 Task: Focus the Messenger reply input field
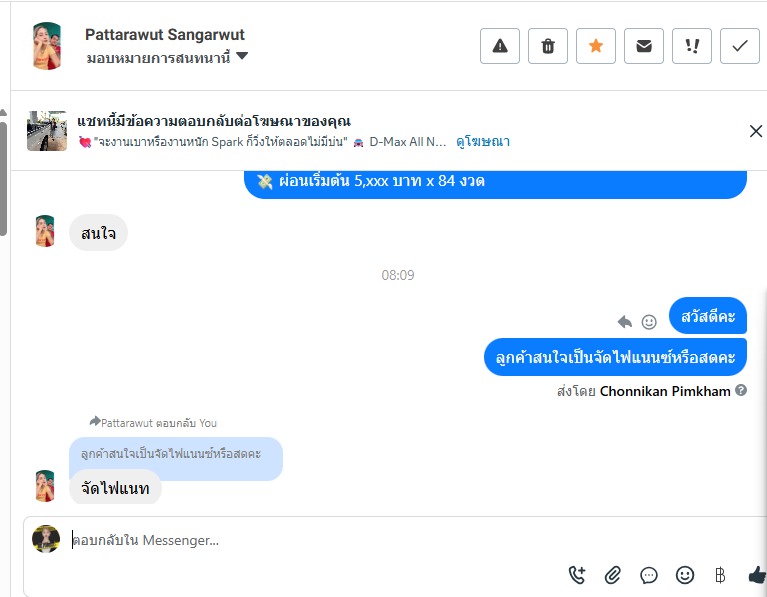(411, 540)
